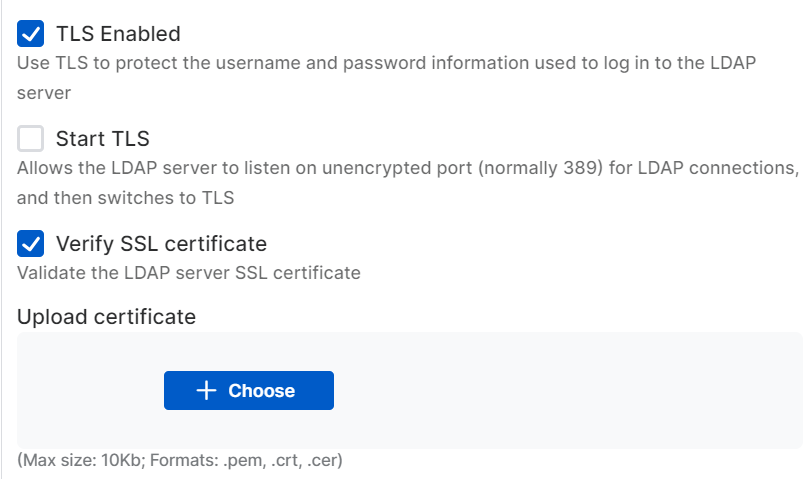Click the "Upload certificate" heading
The height and width of the screenshot is (479, 810).
click(106, 317)
